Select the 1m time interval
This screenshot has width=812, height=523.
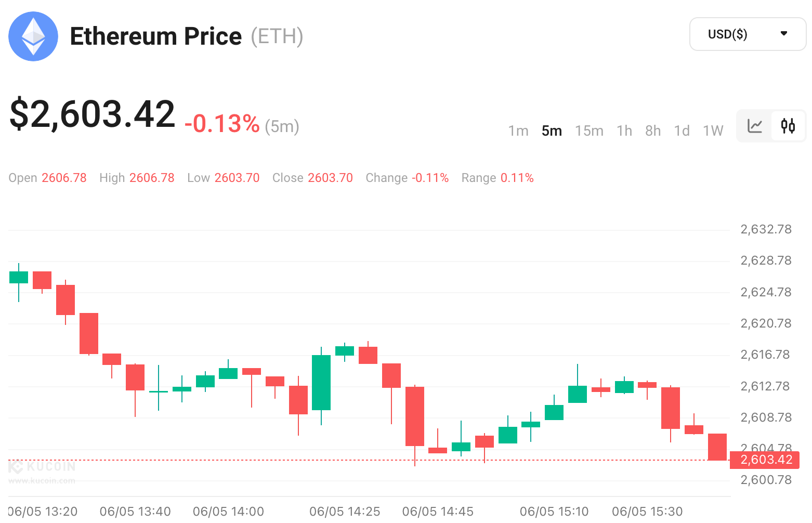point(518,131)
